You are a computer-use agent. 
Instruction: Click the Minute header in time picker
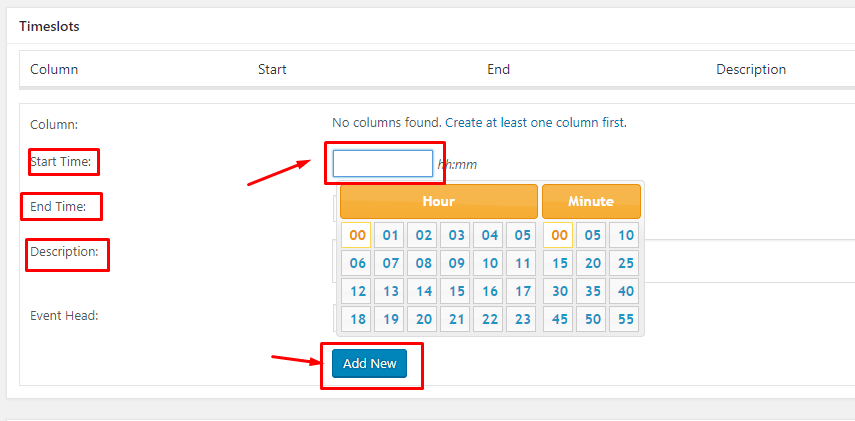pyautogui.click(x=591, y=201)
